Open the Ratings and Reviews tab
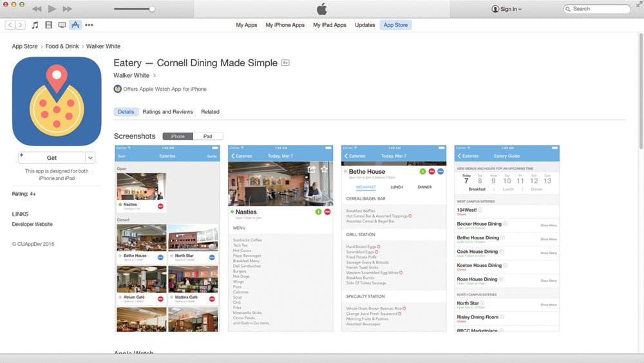This screenshot has width=644, height=363. [x=167, y=112]
